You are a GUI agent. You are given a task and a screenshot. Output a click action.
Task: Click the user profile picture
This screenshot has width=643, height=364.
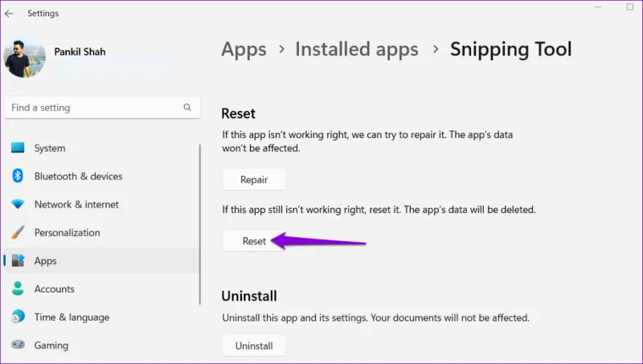[x=25, y=56]
